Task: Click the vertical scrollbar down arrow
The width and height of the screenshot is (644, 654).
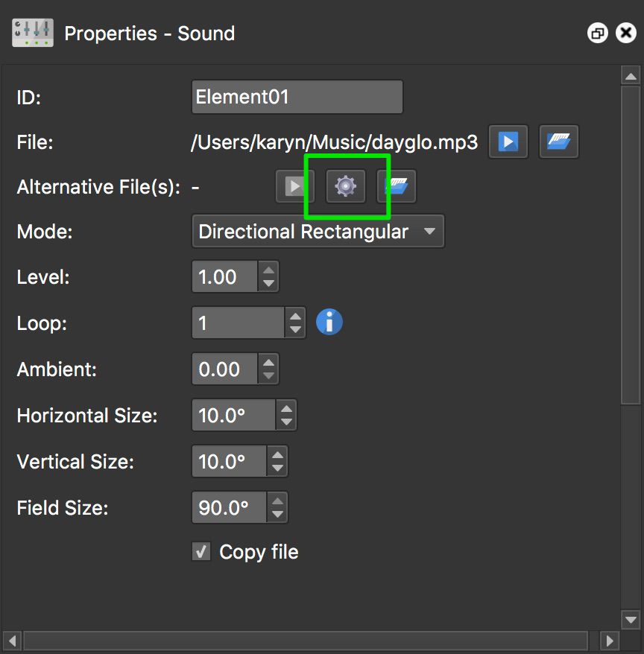Action: 631,619
